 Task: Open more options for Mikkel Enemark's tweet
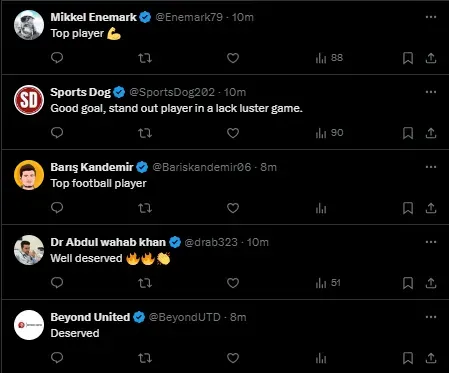coord(431,17)
